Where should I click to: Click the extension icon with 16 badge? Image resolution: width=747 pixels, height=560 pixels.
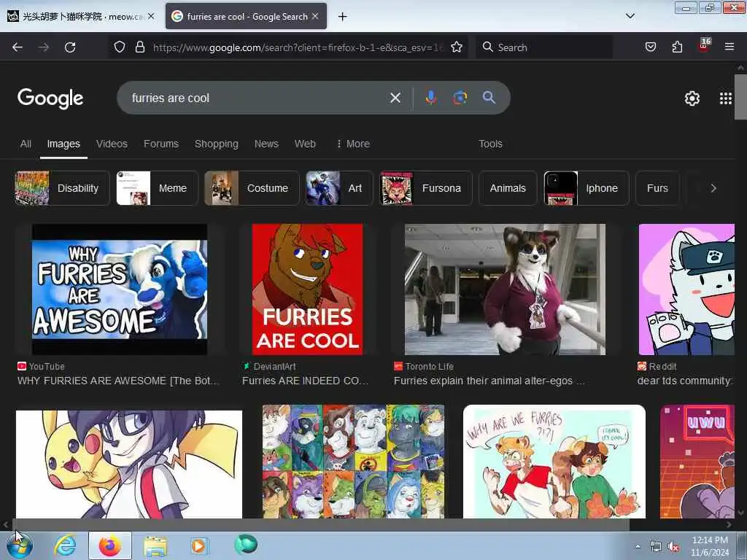pyautogui.click(x=704, y=46)
